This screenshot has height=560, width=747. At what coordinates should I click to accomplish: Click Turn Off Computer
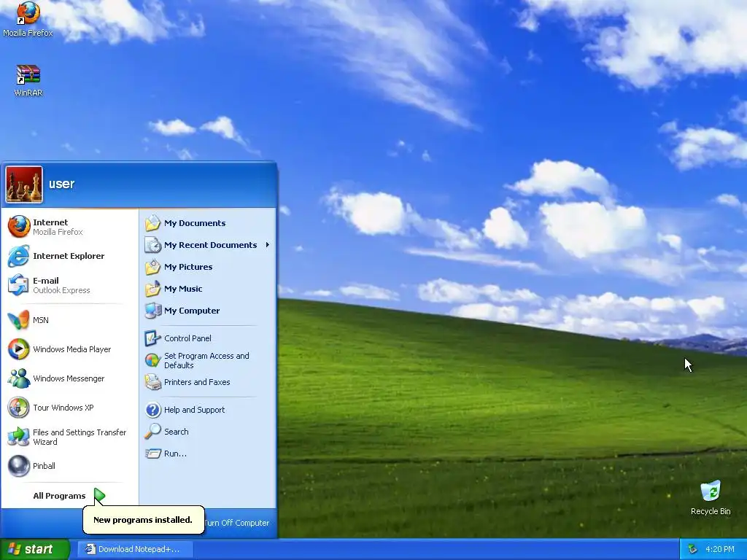coord(237,523)
